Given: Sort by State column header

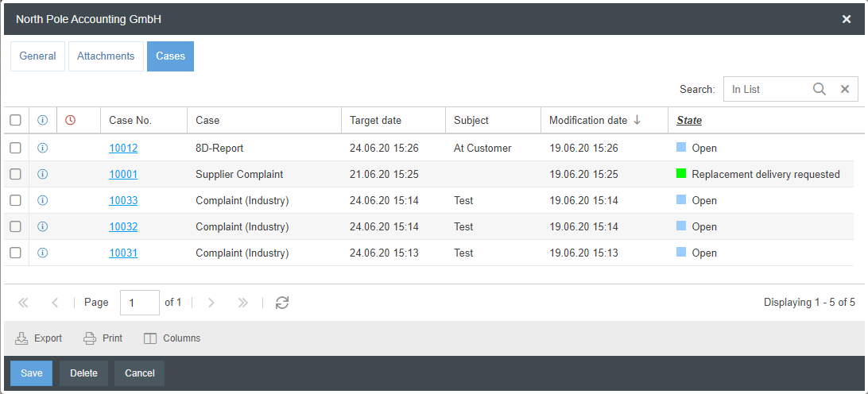Looking at the screenshot, I should click(689, 121).
